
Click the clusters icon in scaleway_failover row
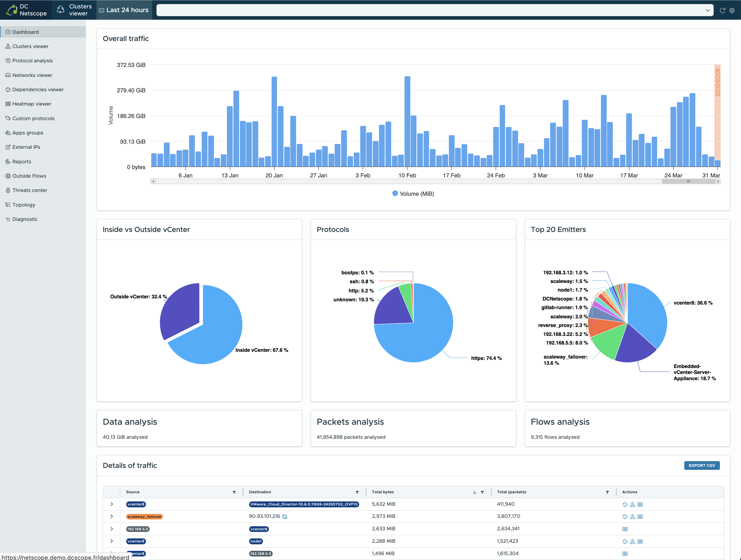coord(632,517)
